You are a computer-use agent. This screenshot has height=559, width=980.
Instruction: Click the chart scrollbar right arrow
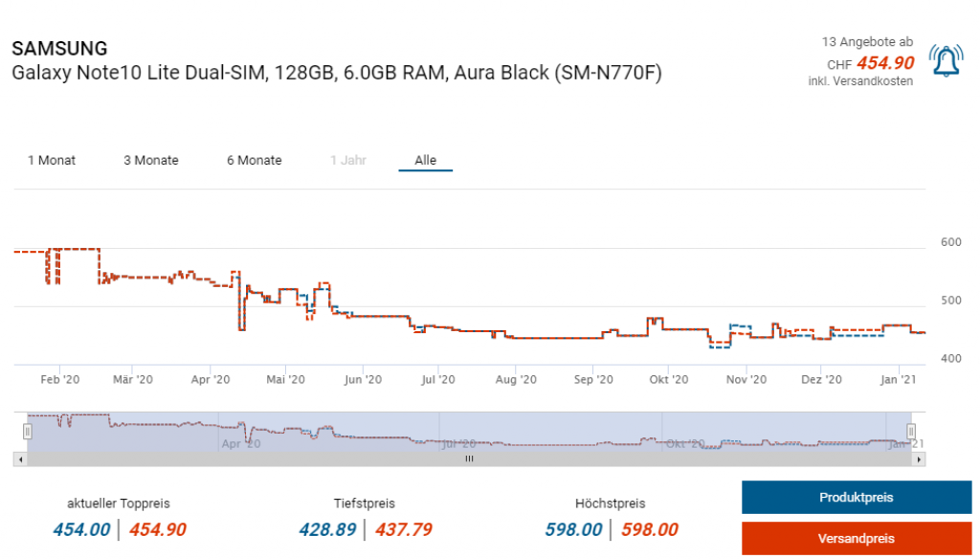coord(920,459)
